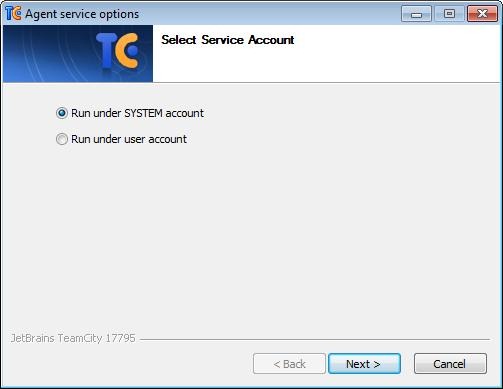
Task: Click the 'Agent service options' title text
Action: coord(82,14)
